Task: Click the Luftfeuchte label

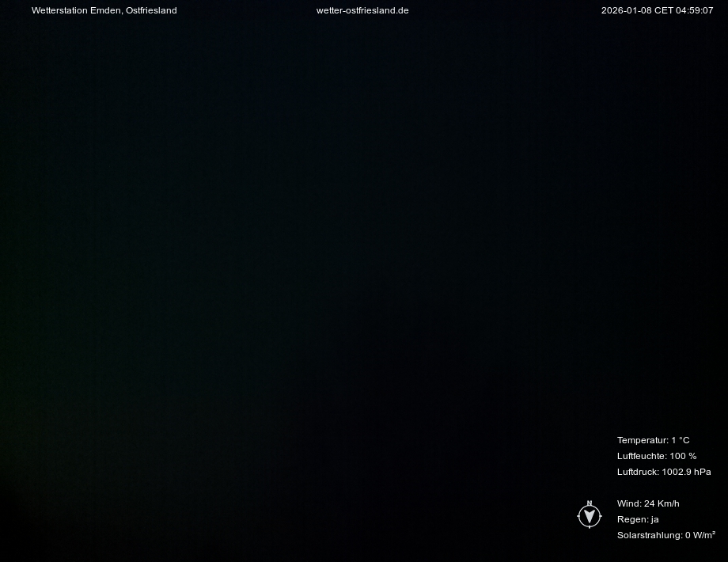Action: click(x=642, y=456)
